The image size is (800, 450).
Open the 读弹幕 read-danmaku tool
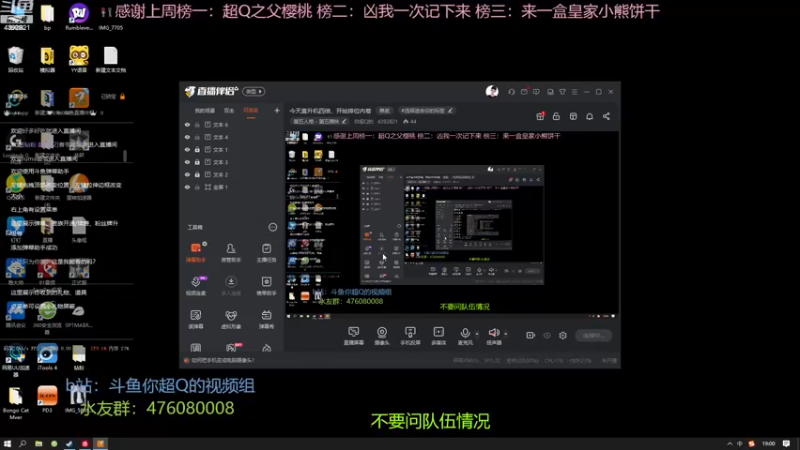pyautogui.click(x=195, y=319)
